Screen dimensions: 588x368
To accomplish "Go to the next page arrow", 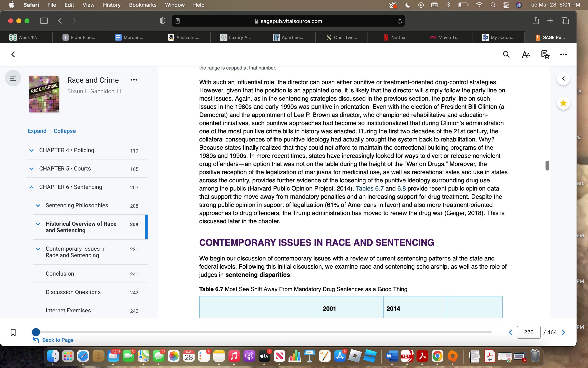I will coord(563,332).
